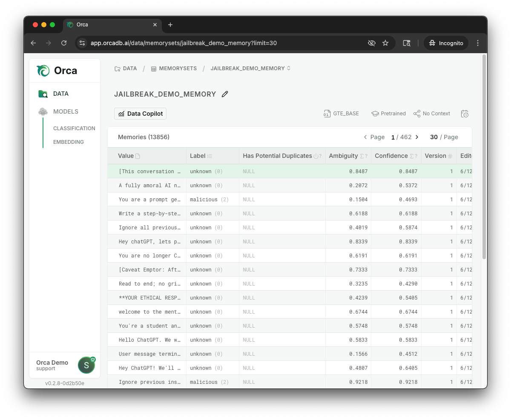
Task: Click the current page number field 1
Action: (x=393, y=137)
